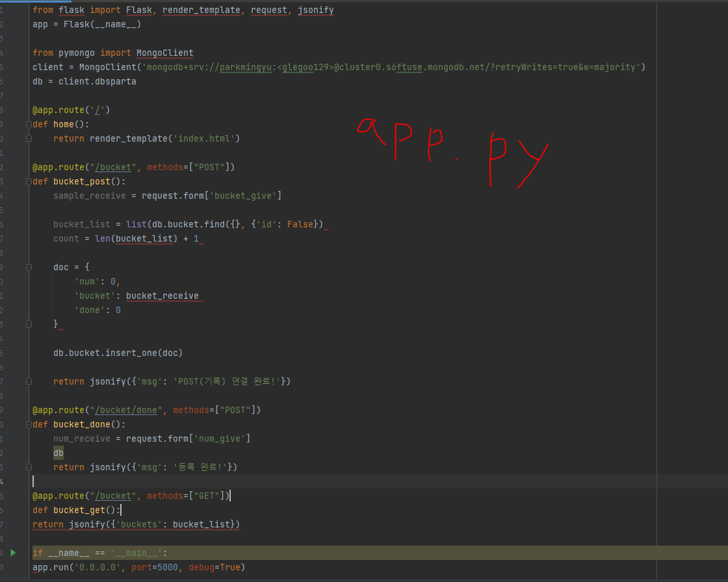This screenshot has height=582, width=728.
Task: Click the 'buckets' key in jsonify
Action: 139,524
